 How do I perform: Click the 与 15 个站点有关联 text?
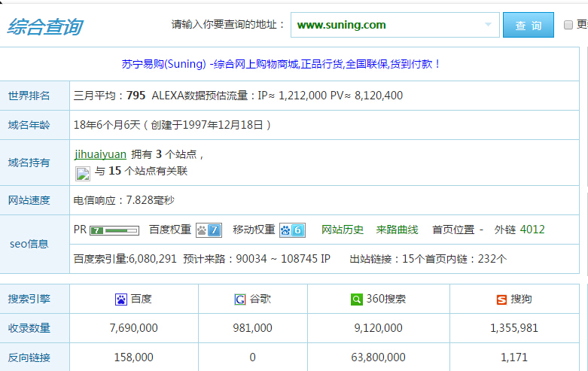[141, 172]
